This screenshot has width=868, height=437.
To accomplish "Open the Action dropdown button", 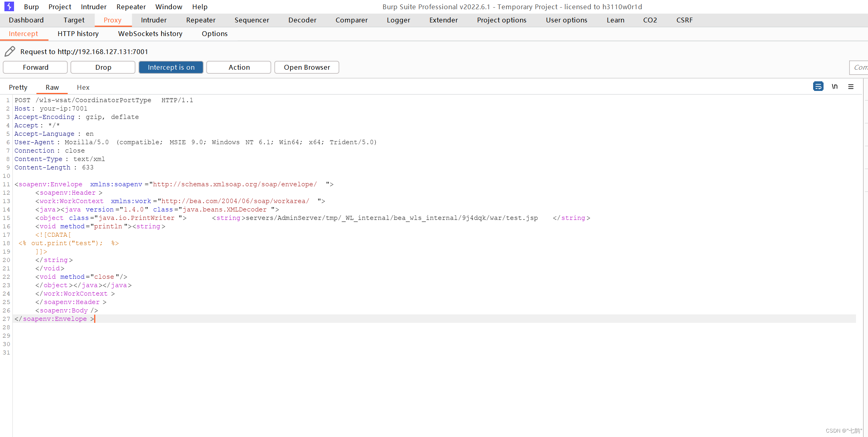I will (239, 67).
